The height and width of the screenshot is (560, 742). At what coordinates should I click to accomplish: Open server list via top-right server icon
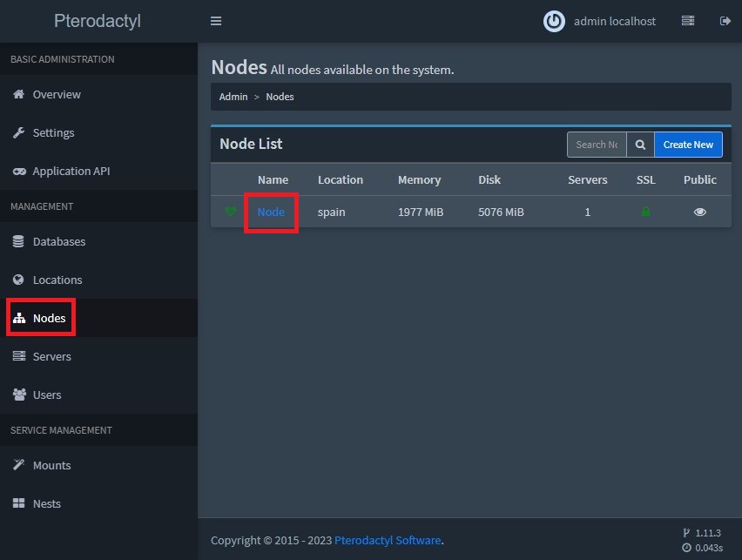point(687,20)
